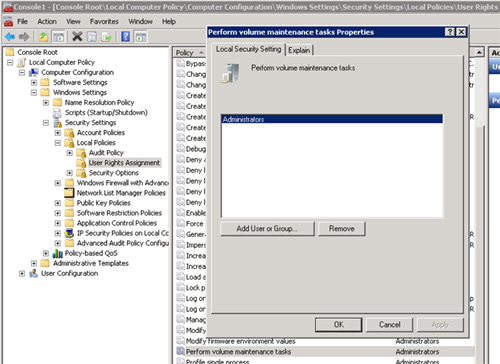Open the Favorites menu
The width and height of the screenshot is (500, 364).
click(104, 22)
